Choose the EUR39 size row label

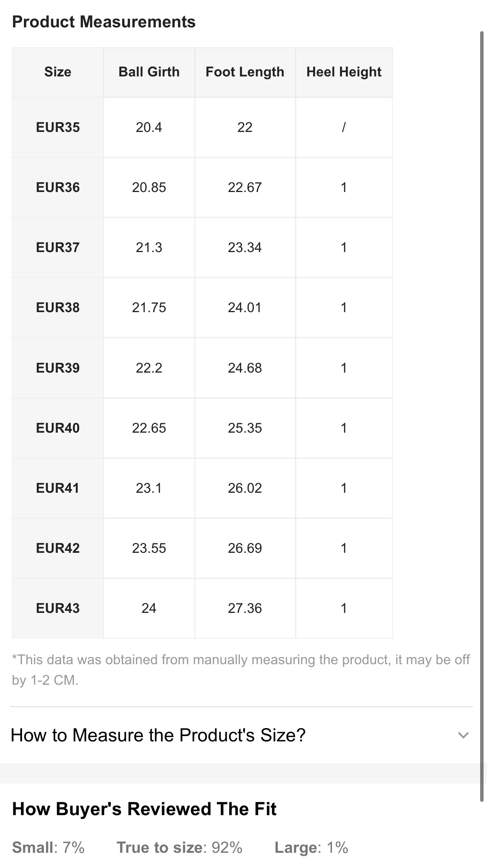coord(58,368)
